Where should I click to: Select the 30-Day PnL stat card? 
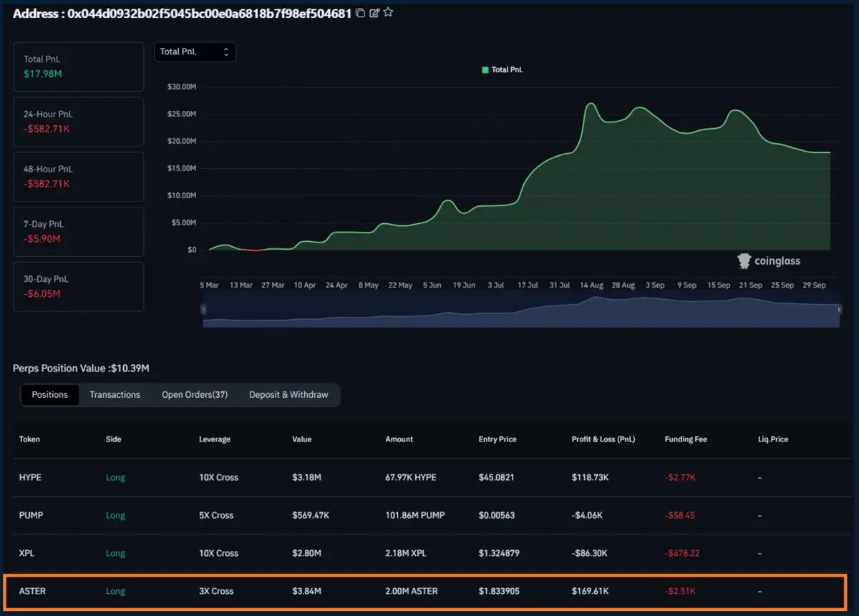click(x=79, y=287)
